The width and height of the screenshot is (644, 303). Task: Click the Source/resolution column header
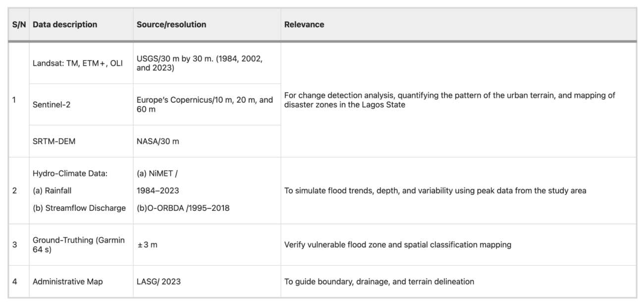171,24
